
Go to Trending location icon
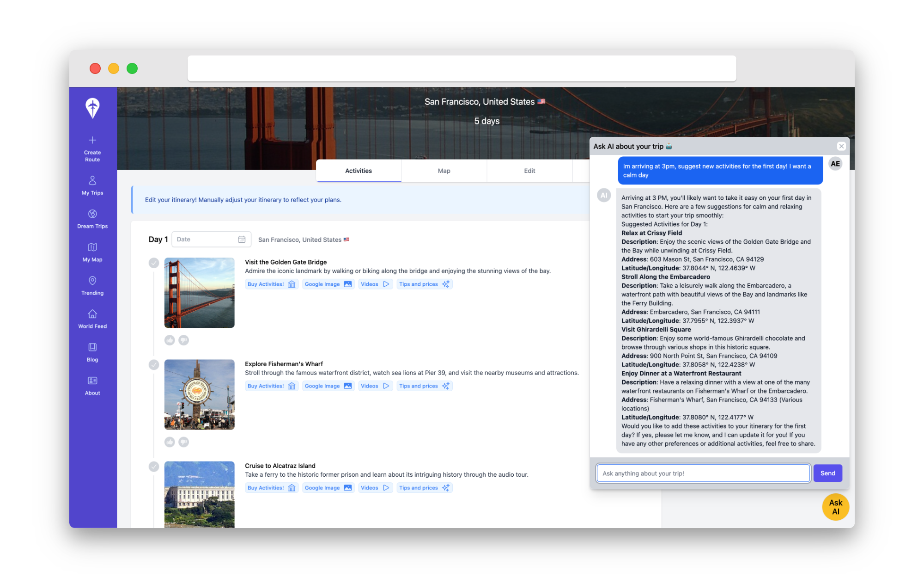[x=92, y=281]
